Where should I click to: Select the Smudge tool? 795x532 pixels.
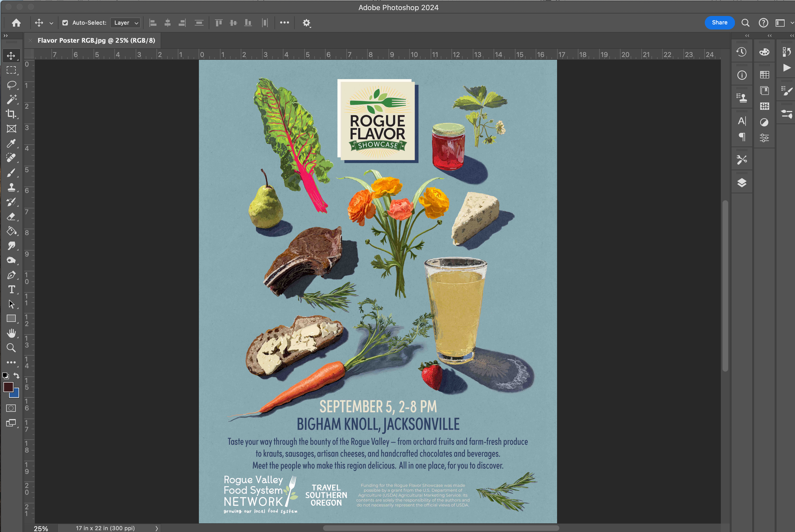pyautogui.click(x=11, y=245)
